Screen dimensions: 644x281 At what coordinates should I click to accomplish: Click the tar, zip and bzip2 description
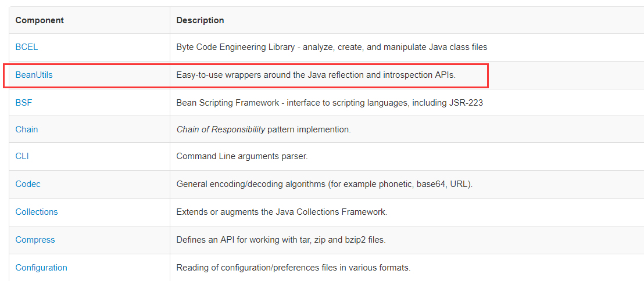[x=281, y=240]
